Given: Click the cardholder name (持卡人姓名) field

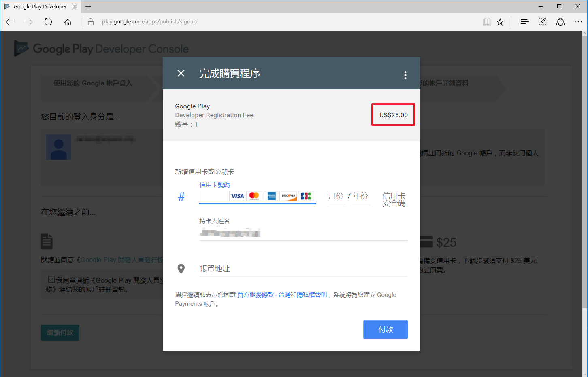Looking at the screenshot, I should 303,232.
